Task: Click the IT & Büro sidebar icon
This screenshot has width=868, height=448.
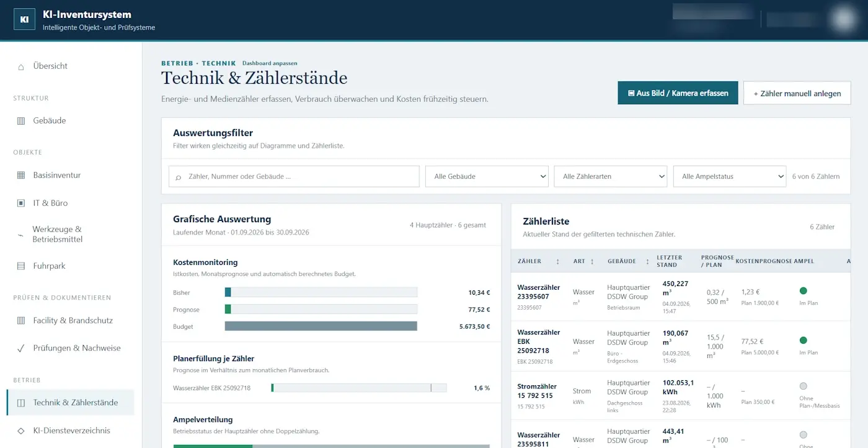Action: (21, 203)
